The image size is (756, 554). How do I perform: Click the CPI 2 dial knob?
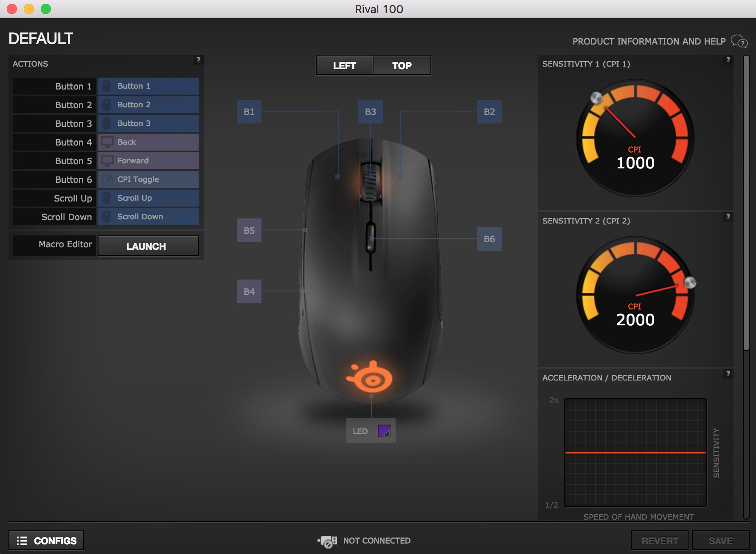pos(690,283)
